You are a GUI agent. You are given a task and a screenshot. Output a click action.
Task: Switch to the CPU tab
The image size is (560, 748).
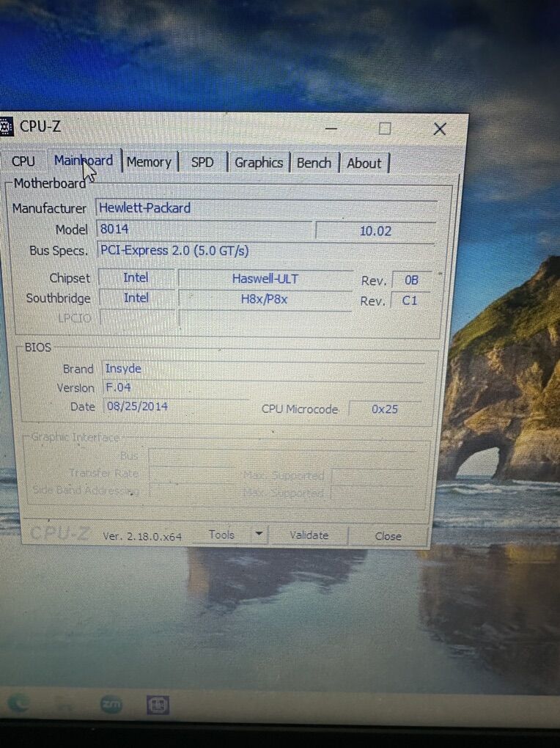(23, 161)
